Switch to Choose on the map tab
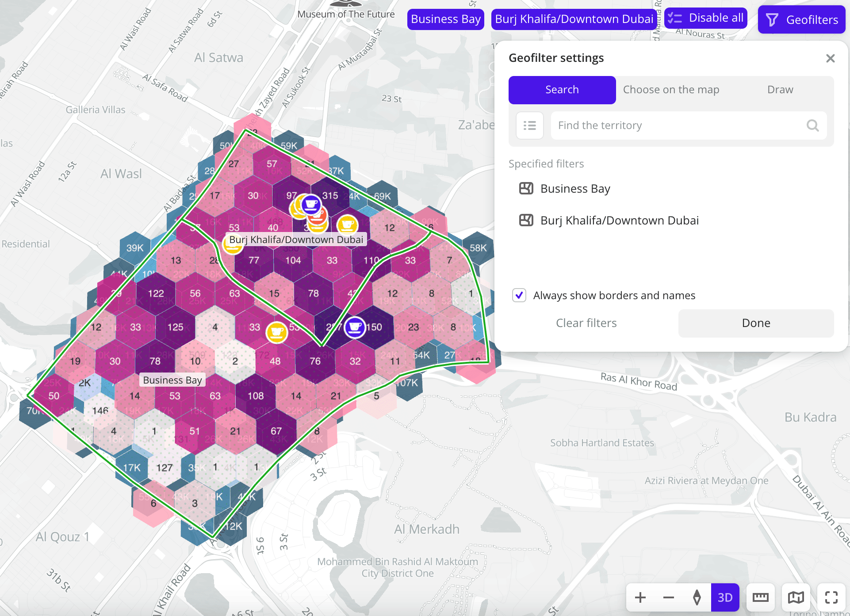 (671, 90)
